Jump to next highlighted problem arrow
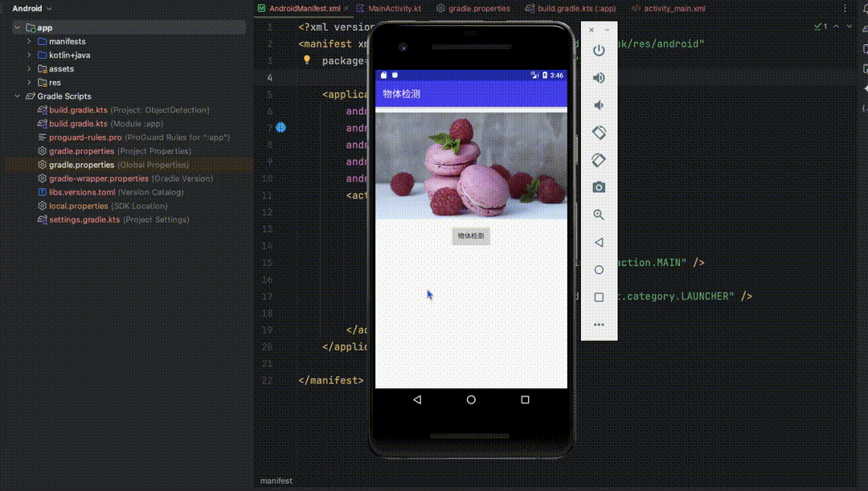 point(850,26)
